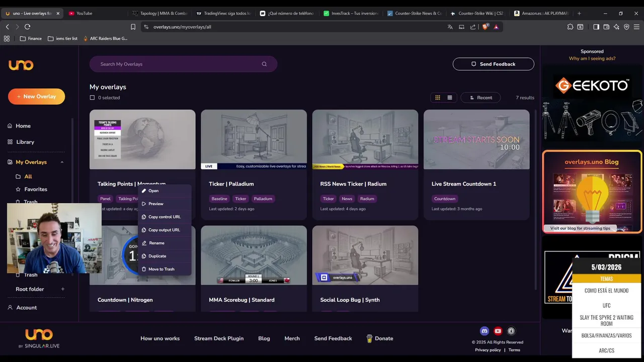Click the Baseline tag on Palladium card

[x=219, y=199]
